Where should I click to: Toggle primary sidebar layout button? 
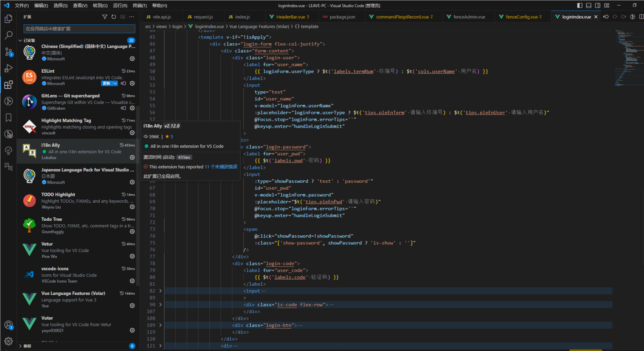pyautogui.click(x=579, y=5)
